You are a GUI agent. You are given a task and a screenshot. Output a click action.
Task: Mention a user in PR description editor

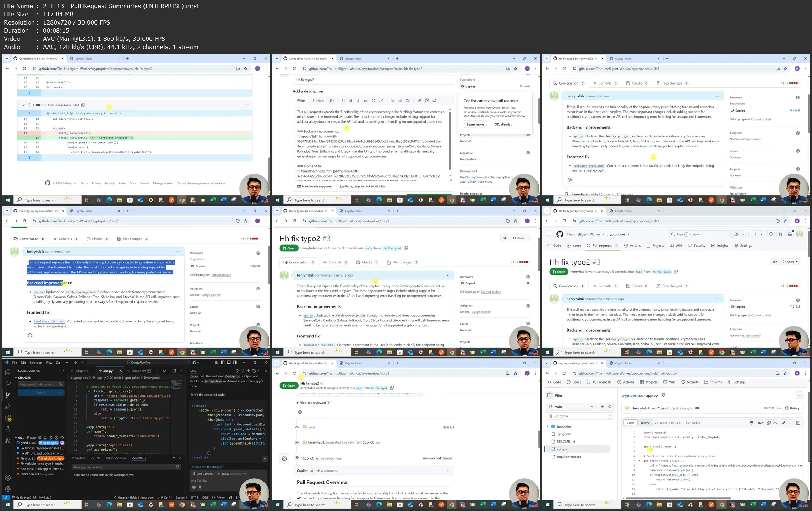[427, 100]
